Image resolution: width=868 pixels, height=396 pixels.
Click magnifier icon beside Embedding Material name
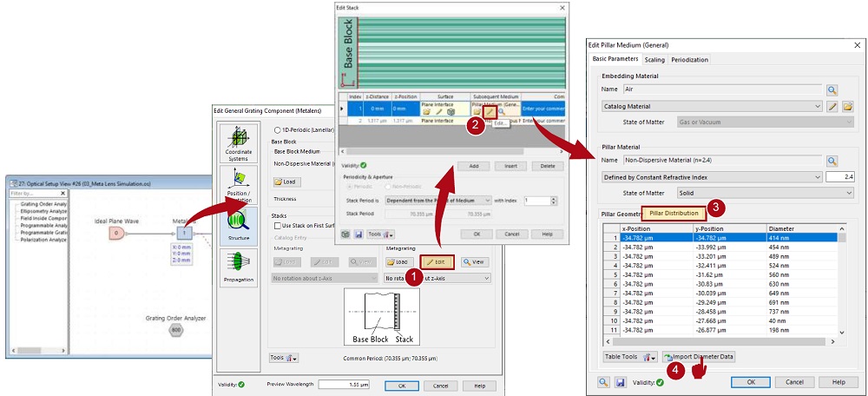click(x=831, y=89)
